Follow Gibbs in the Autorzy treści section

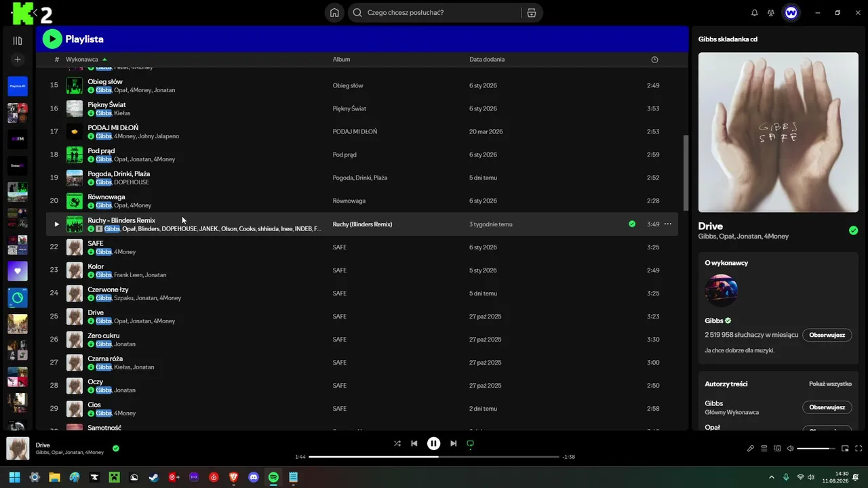[x=827, y=407]
